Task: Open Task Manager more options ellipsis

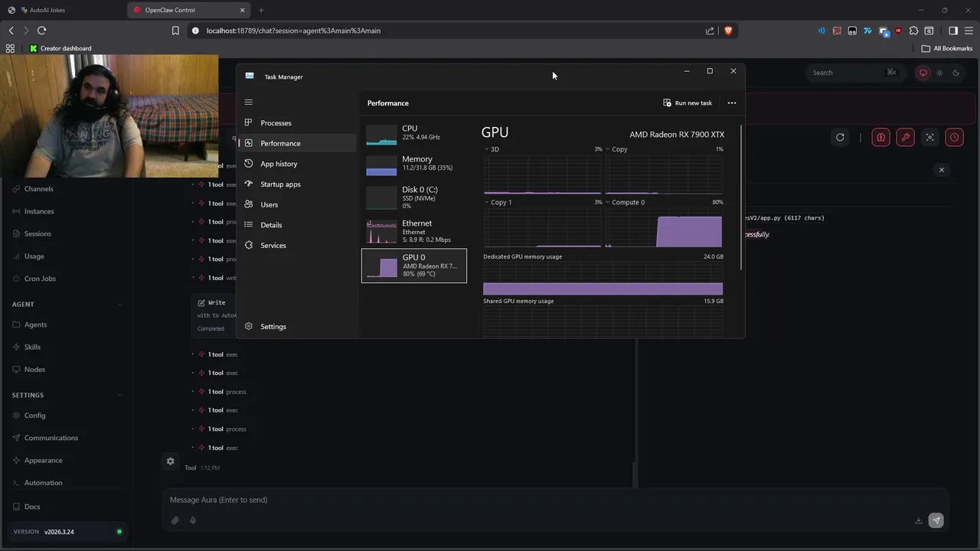Action: (732, 103)
